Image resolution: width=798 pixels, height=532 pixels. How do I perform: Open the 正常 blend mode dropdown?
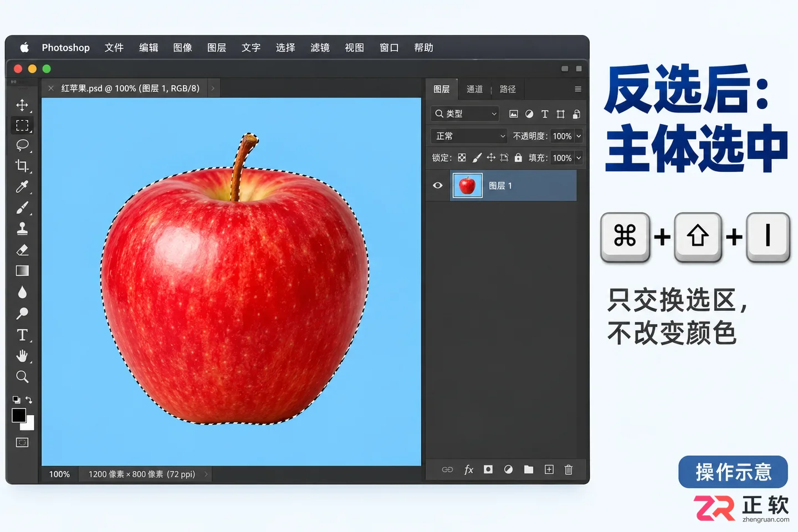click(x=469, y=136)
